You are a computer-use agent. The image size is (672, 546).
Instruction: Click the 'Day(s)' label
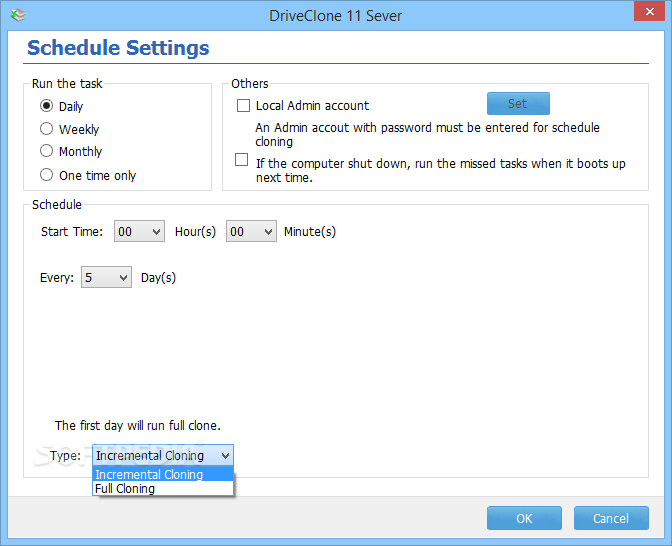pyautogui.click(x=158, y=278)
